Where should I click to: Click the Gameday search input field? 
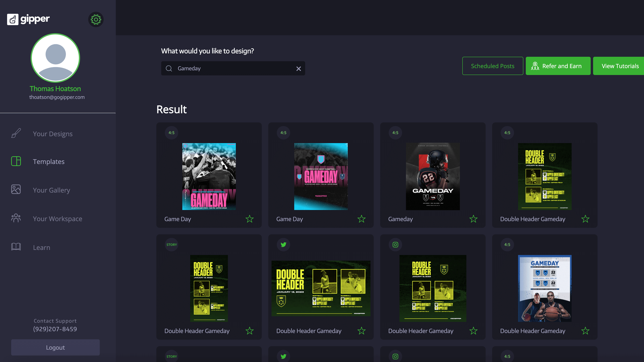click(233, 69)
